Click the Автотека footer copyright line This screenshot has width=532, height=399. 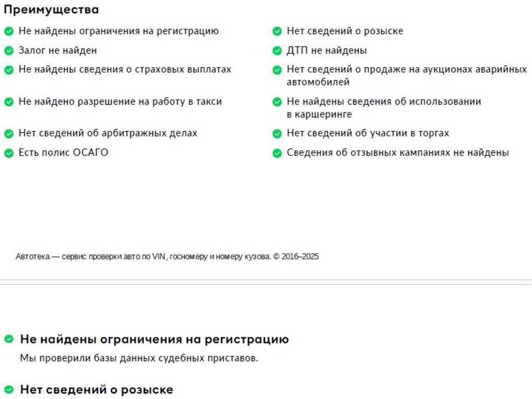(x=167, y=257)
